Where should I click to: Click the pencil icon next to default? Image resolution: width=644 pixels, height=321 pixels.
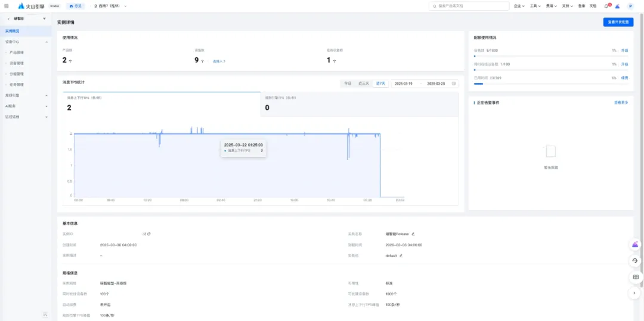tap(401, 255)
